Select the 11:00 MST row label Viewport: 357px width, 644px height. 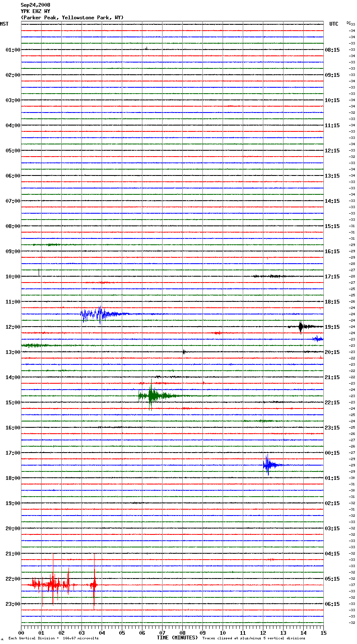(13, 302)
